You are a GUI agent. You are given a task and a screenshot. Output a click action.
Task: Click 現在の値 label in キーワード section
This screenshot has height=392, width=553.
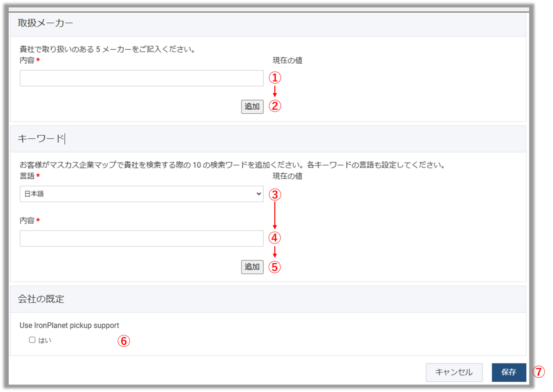287,176
